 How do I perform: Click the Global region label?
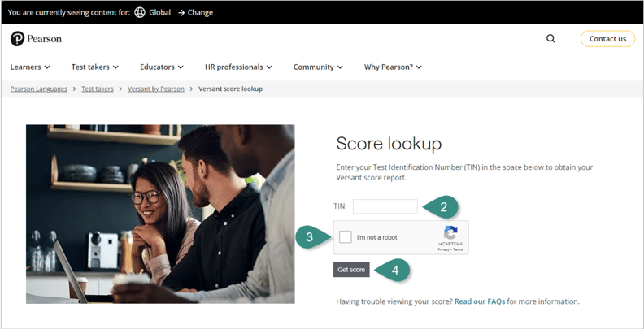coord(159,12)
